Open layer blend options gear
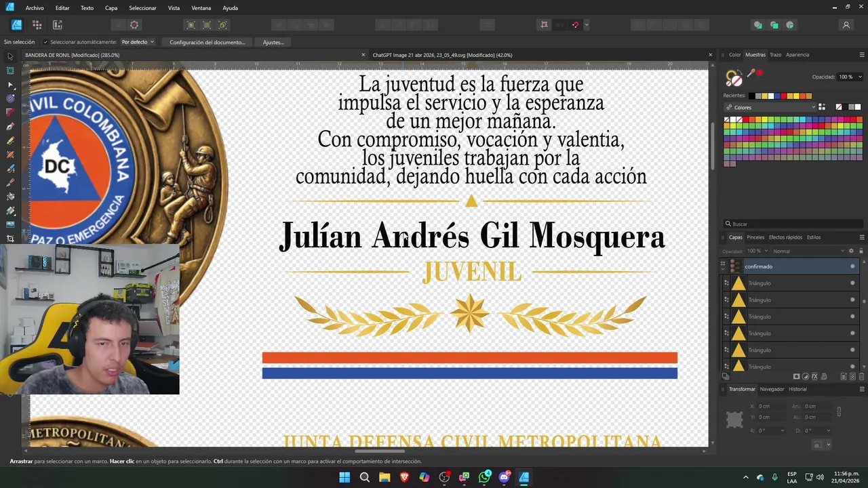 coord(851,251)
